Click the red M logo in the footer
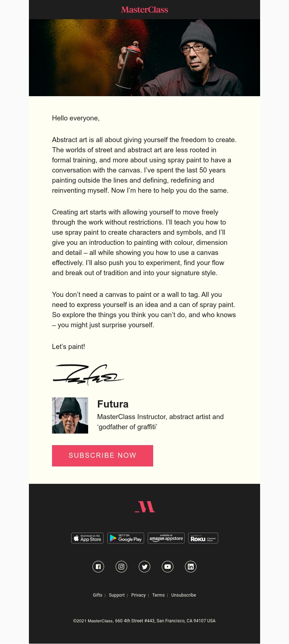The height and width of the screenshot is (644, 289). (x=144, y=507)
